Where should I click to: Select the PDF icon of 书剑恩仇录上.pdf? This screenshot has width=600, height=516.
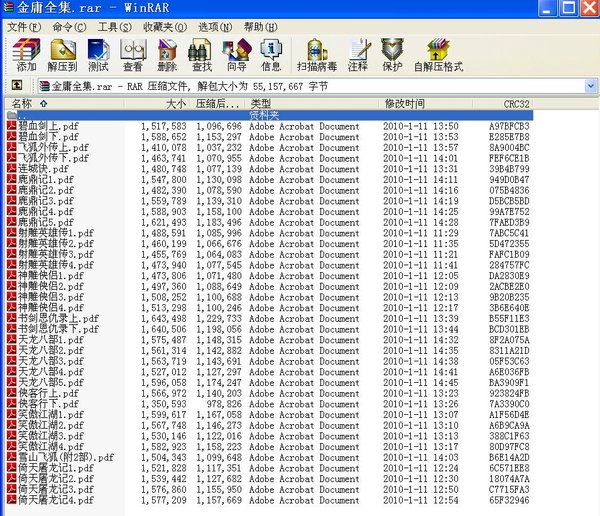click(x=11, y=318)
